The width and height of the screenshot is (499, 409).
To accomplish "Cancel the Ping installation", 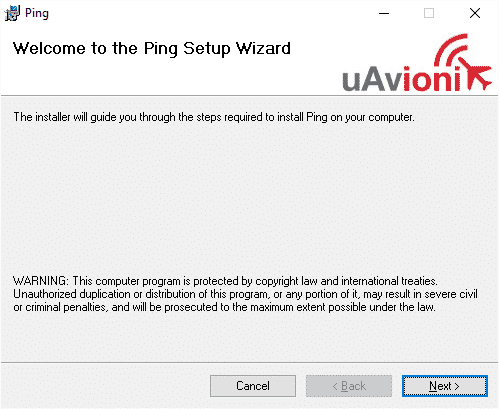I will click(253, 386).
